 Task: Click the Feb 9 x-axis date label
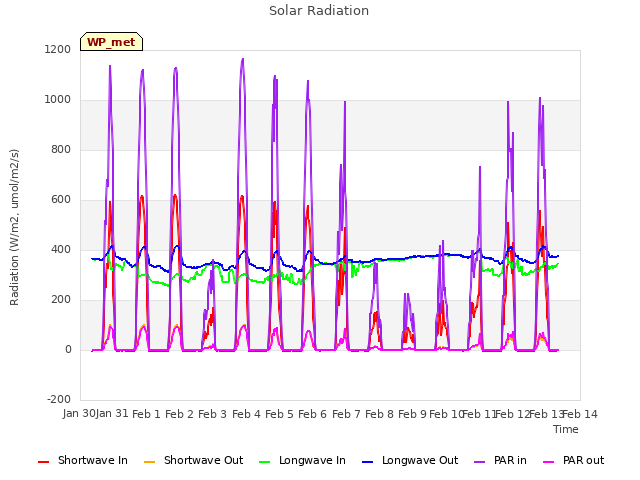point(412,414)
